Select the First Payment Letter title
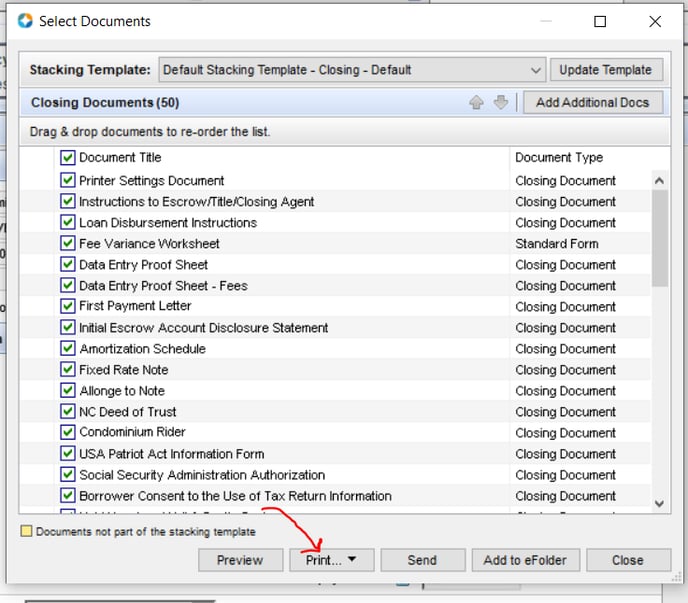 coord(135,306)
